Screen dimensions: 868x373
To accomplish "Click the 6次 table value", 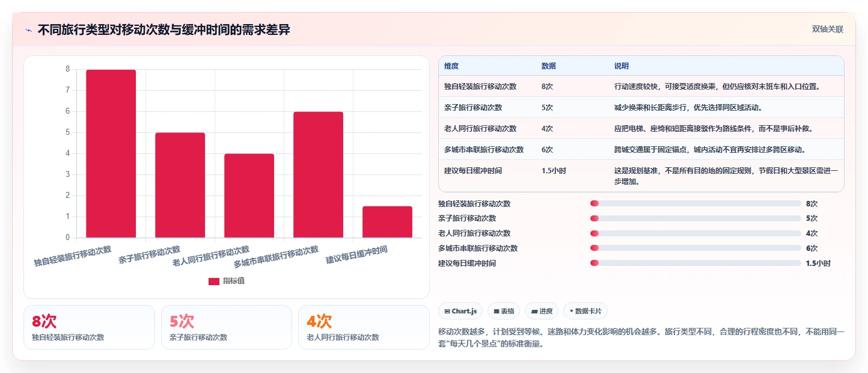I will click(548, 149).
